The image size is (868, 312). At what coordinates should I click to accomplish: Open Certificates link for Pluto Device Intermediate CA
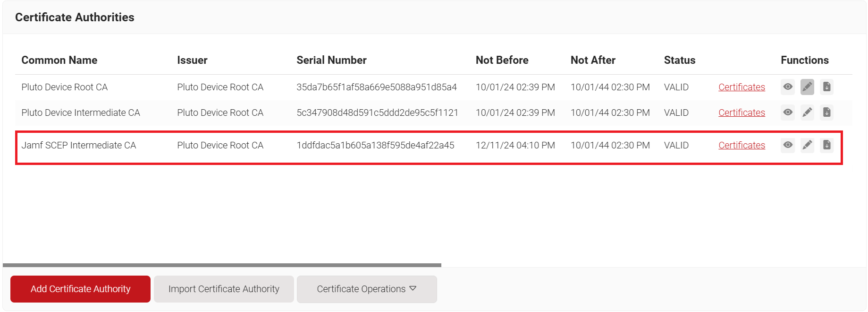(742, 113)
